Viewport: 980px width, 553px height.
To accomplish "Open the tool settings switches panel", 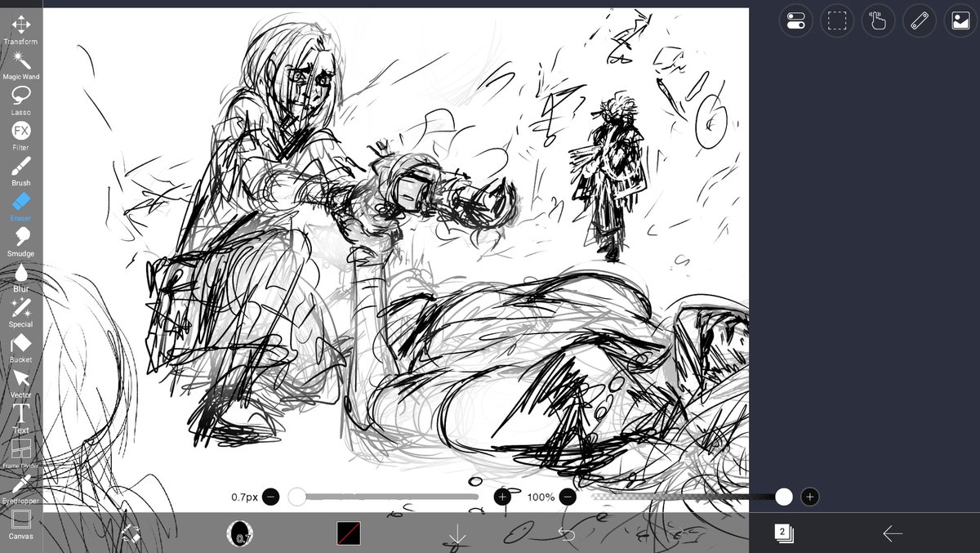I will pos(795,20).
